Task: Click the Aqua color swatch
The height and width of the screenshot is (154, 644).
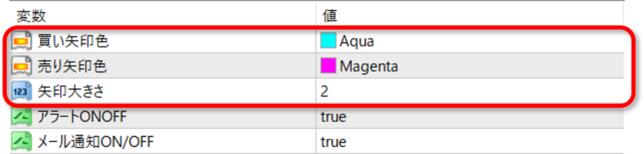Action: 328,41
